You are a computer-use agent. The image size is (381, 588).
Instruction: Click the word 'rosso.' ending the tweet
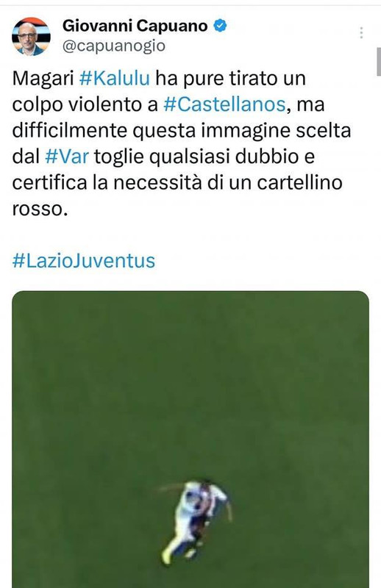pyautogui.click(x=40, y=209)
